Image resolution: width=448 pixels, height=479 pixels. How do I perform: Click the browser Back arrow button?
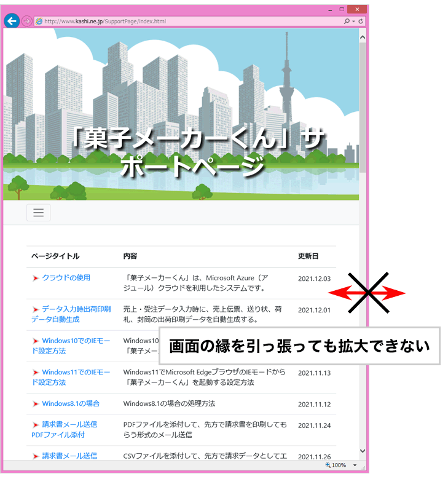point(12,21)
